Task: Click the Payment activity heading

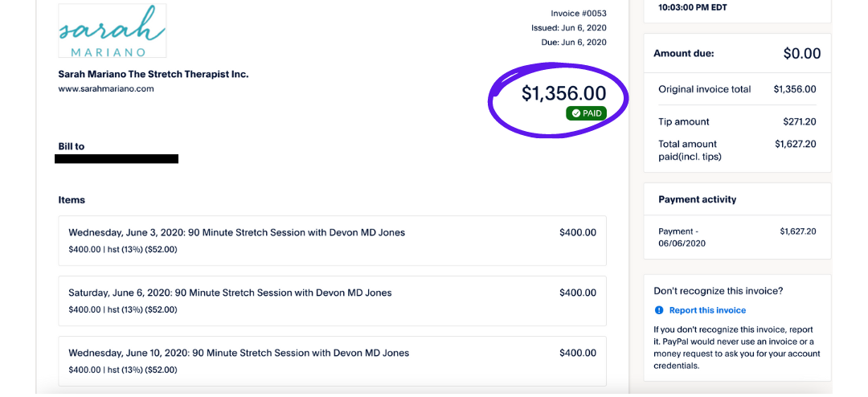Action: pyautogui.click(x=697, y=199)
